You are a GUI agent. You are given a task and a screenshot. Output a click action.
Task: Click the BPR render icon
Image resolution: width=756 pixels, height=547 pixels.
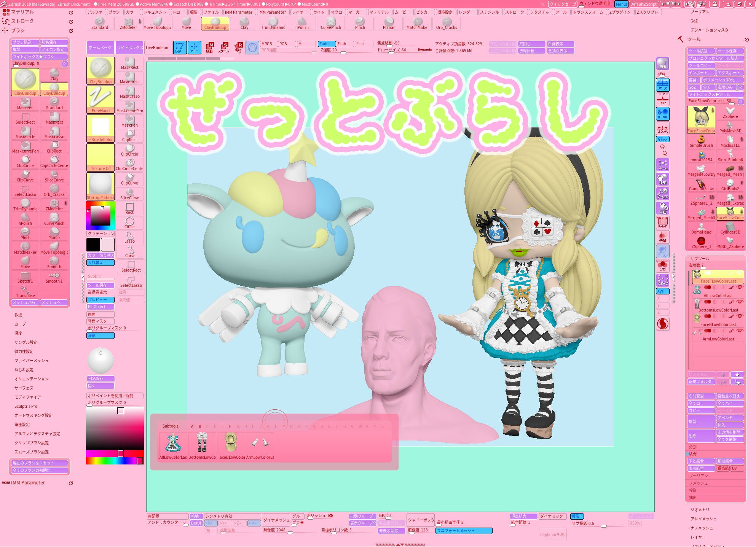pos(663,64)
